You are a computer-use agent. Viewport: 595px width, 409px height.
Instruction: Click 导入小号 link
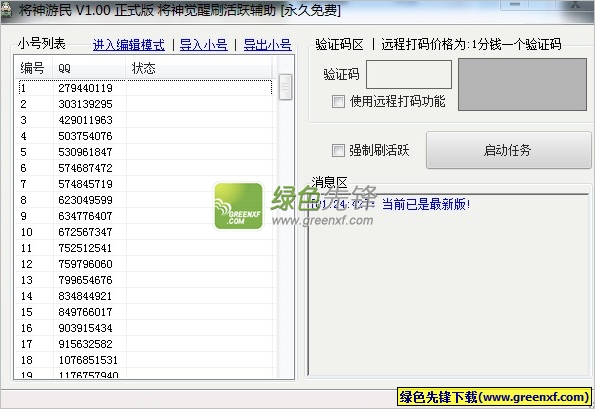click(203, 45)
